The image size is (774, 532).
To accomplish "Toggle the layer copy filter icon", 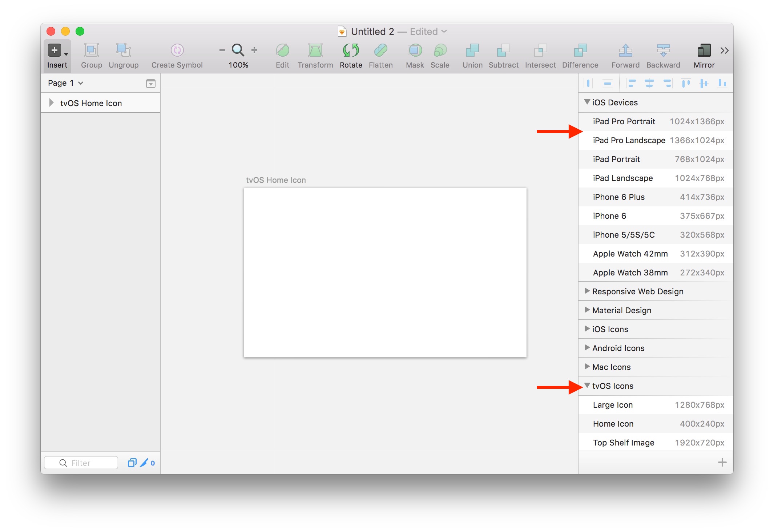I will click(132, 463).
